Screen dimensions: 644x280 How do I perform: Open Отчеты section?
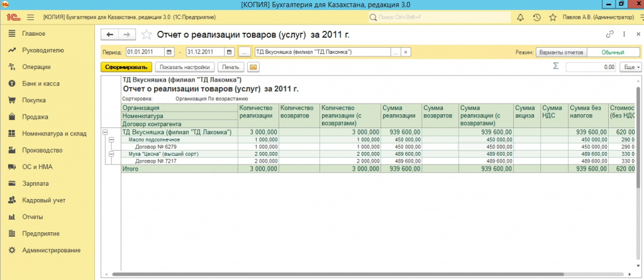pyautogui.click(x=33, y=217)
